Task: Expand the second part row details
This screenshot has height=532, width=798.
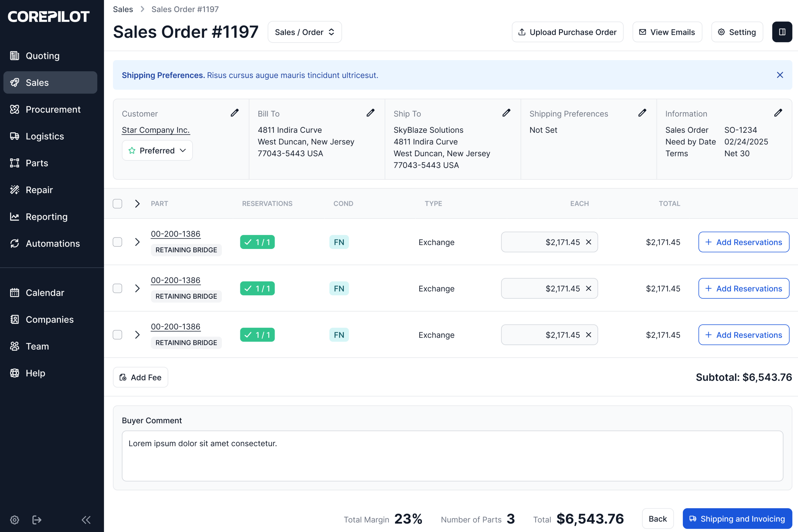Action: coord(137,288)
